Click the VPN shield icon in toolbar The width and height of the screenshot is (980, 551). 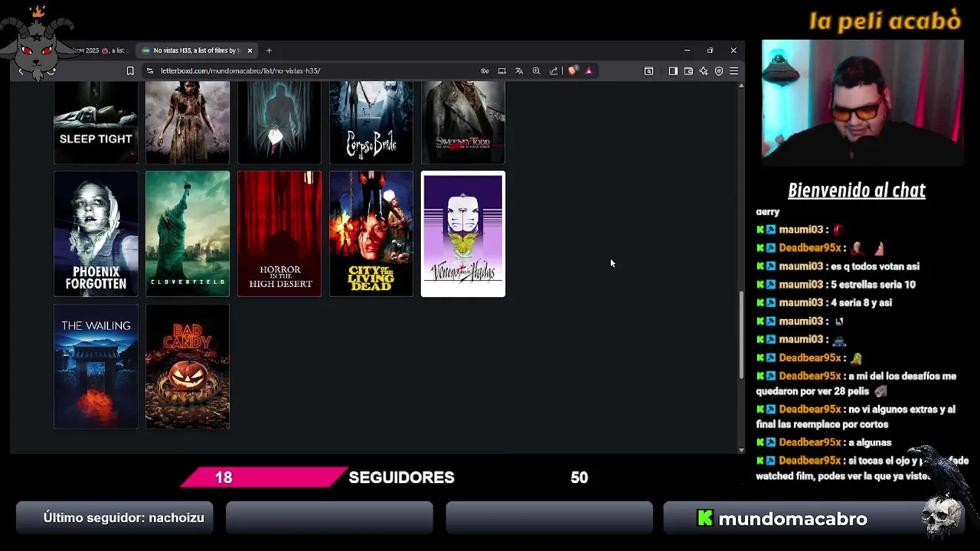pos(719,71)
